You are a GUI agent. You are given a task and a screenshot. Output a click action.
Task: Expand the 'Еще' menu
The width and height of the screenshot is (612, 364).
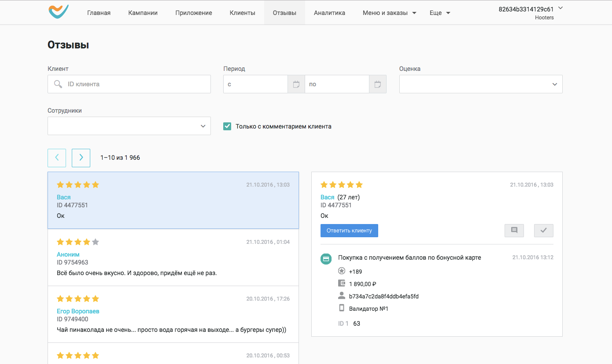tap(440, 13)
